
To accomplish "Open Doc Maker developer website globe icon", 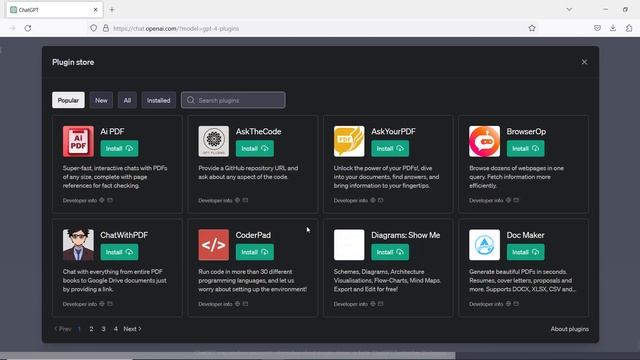I will [x=508, y=304].
